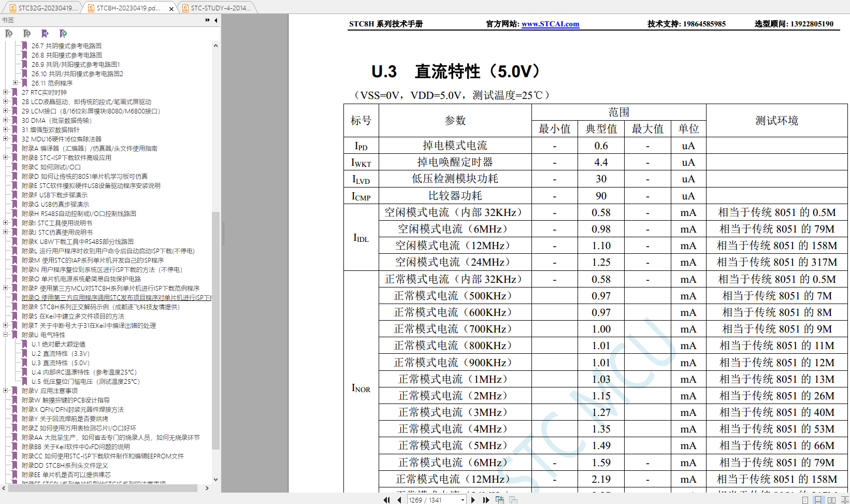Click the delete bookmark icon
Image resolution: width=850 pixels, height=504 pixels.
9,34
